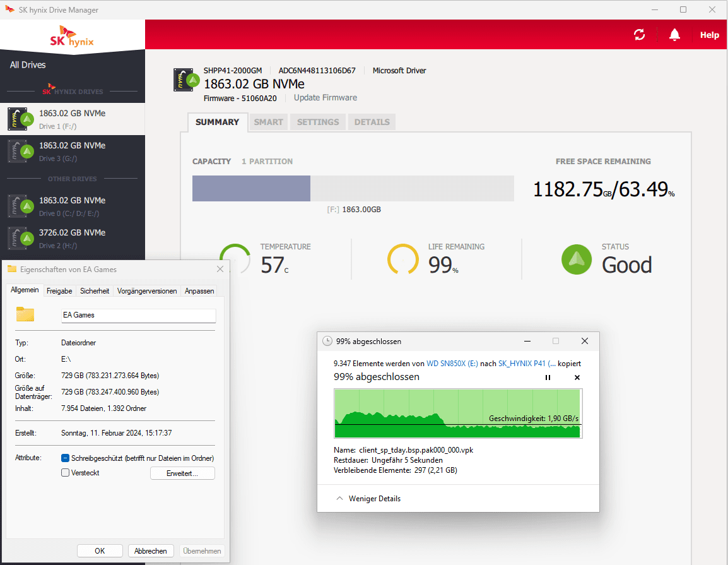Click the temperature gauge ring

pos(235,259)
